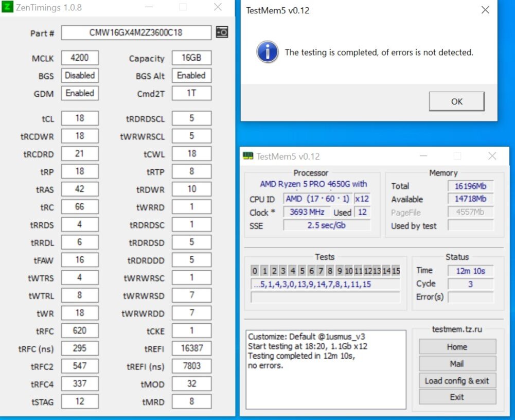Close the ZenTimings window
Image resolution: width=515 pixels, height=420 pixels.
point(218,7)
